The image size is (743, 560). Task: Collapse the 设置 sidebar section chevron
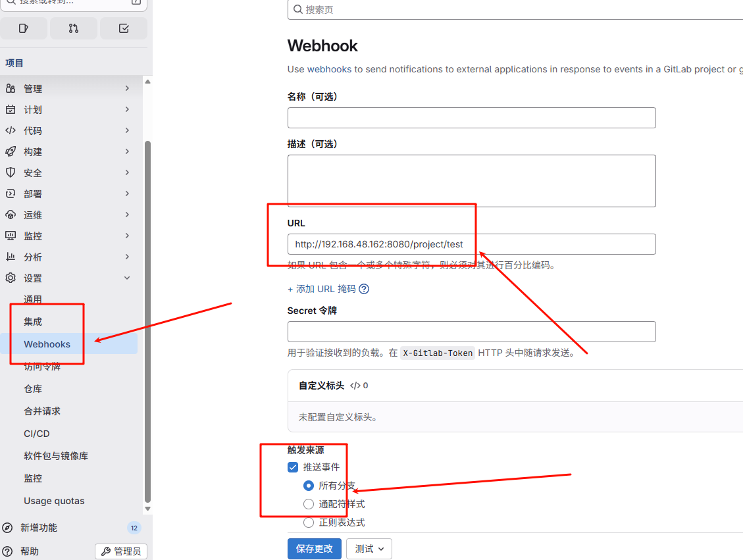pyautogui.click(x=127, y=278)
